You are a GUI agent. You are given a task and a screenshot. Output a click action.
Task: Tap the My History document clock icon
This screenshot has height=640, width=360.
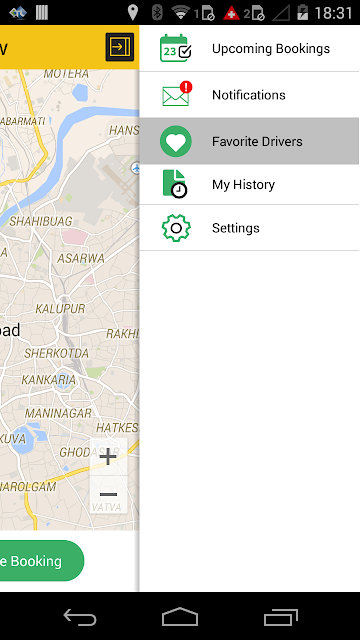point(175,184)
